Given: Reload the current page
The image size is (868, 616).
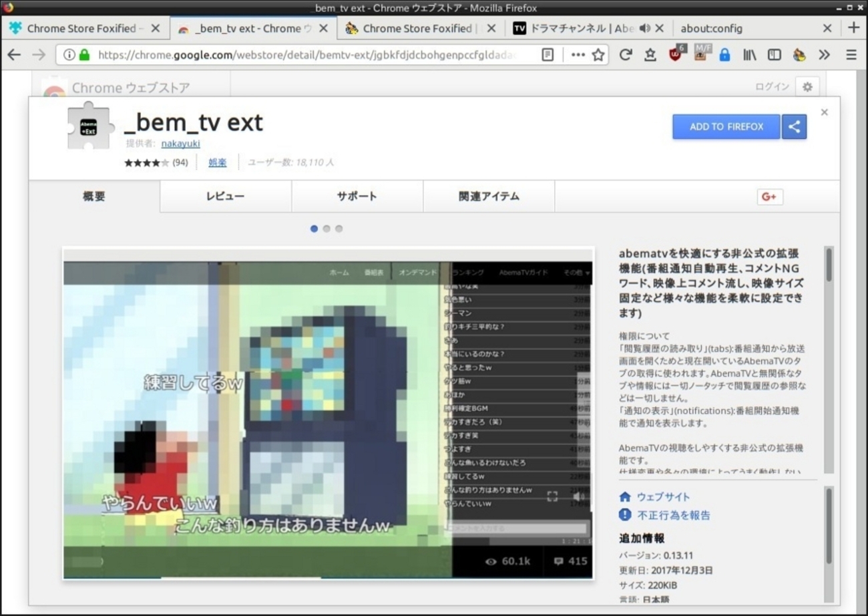Looking at the screenshot, I should [626, 55].
